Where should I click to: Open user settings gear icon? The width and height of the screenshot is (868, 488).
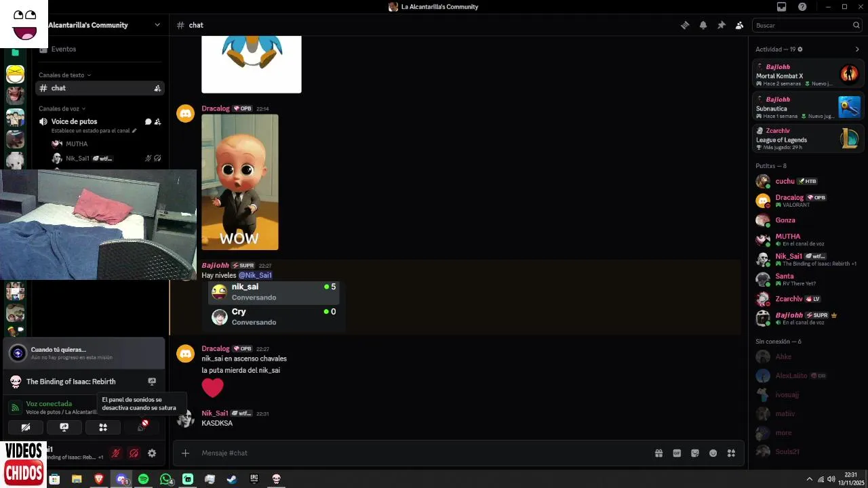152,453
